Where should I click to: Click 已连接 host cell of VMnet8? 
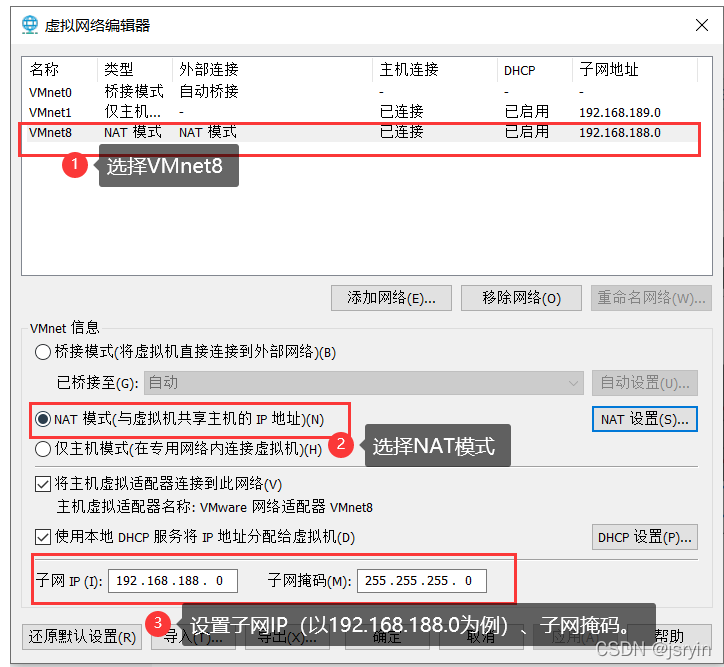coord(401,132)
